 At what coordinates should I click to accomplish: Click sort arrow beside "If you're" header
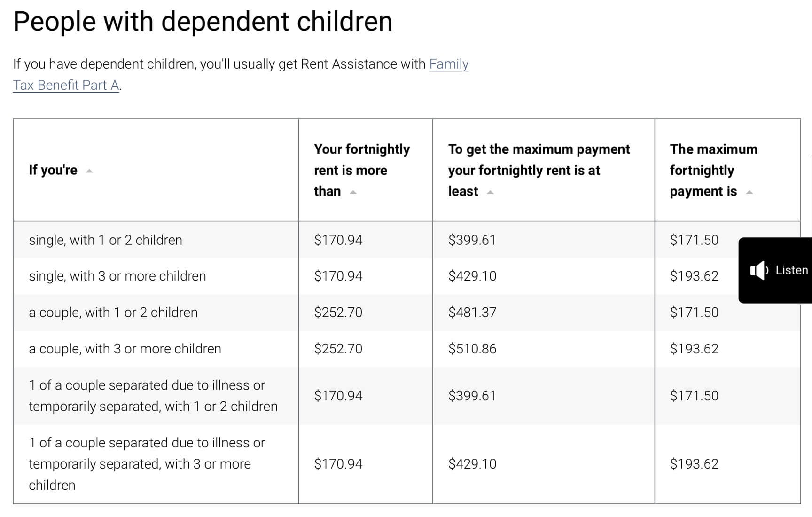(x=89, y=171)
